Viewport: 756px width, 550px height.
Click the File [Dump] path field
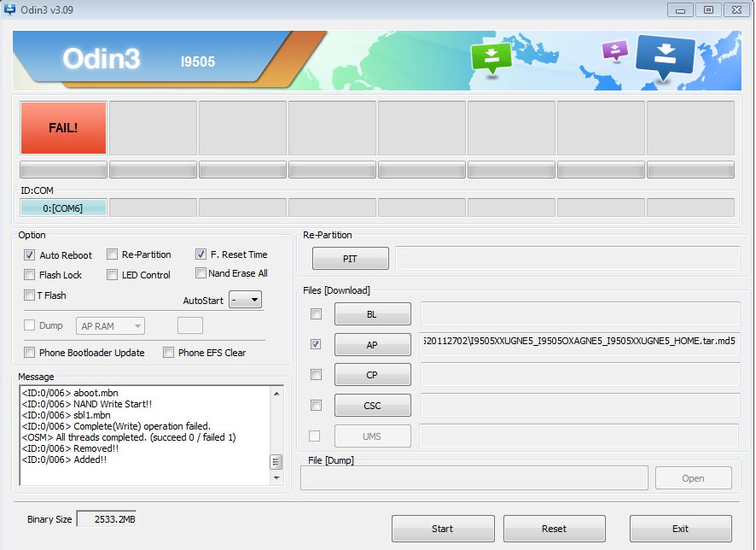pos(474,478)
